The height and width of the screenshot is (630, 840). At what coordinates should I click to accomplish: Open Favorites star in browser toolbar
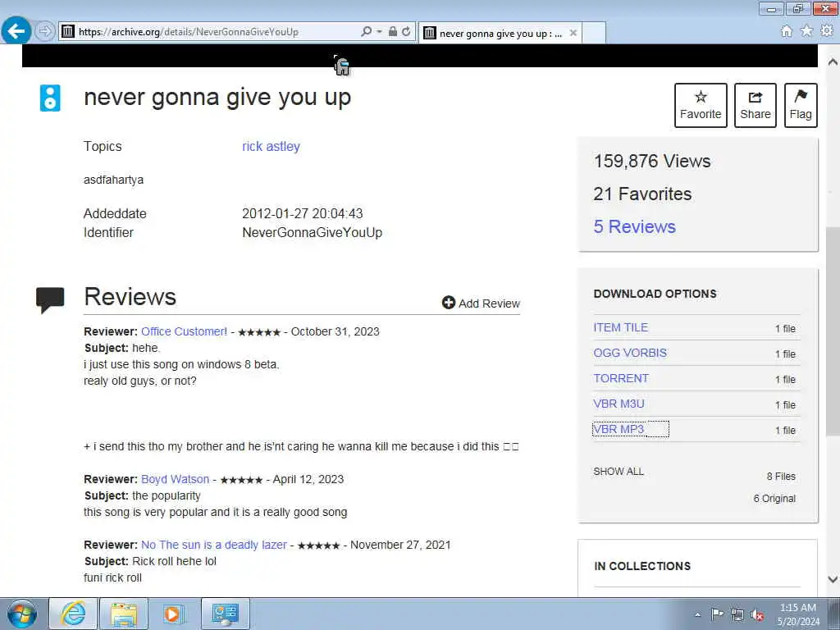[x=806, y=31]
